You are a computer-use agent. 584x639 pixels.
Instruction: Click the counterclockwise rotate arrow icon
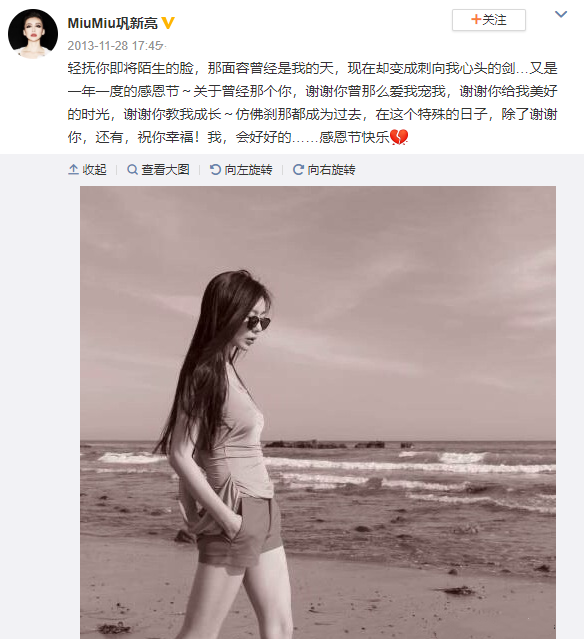pos(215,170)
